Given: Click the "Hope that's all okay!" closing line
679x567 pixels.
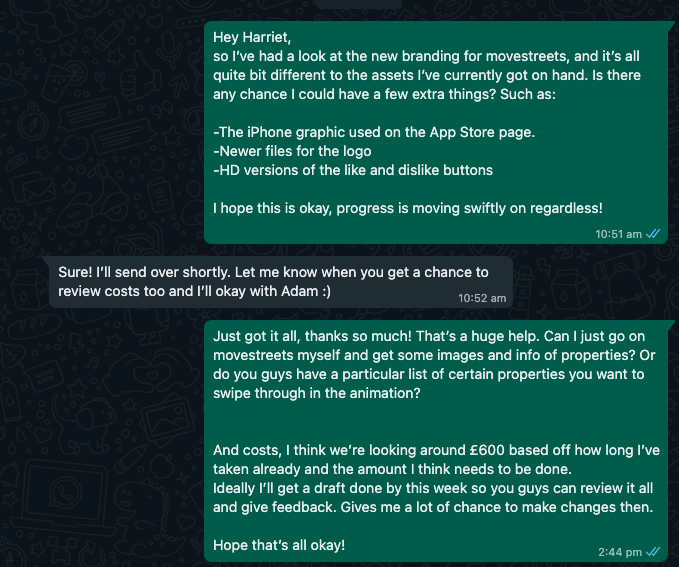Looking at the screenshot, I should tap(279, 545).
